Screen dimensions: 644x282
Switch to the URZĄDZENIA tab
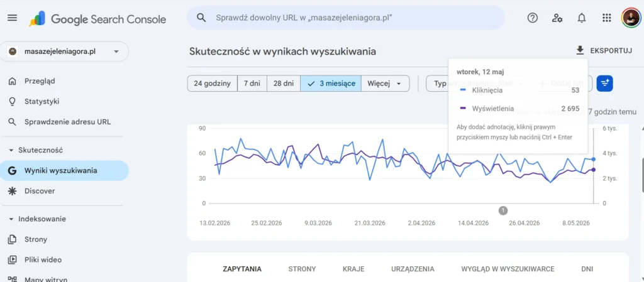tap(413, 269)
